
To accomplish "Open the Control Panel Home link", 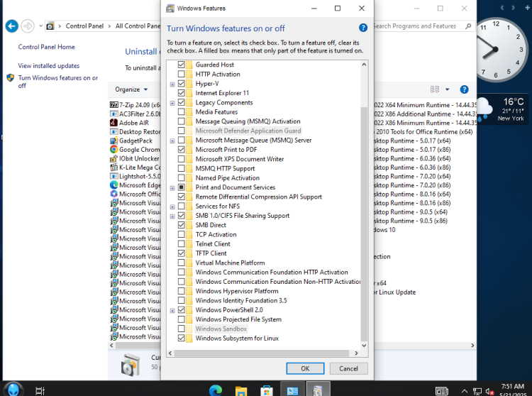I will [47, 47].
